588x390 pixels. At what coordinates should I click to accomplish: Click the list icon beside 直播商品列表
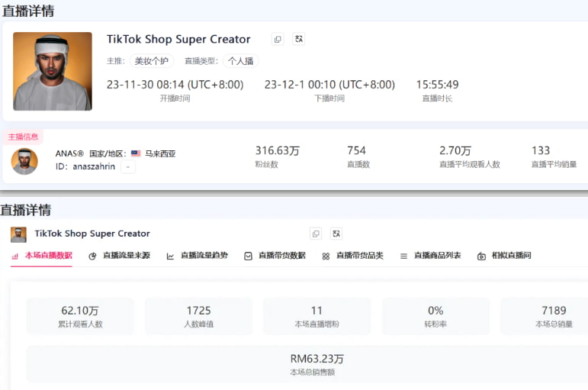[403, 256]
